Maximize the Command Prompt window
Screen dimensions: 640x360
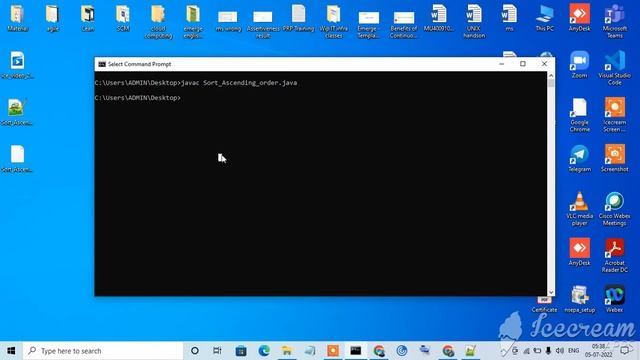click(x=522, y=64)
